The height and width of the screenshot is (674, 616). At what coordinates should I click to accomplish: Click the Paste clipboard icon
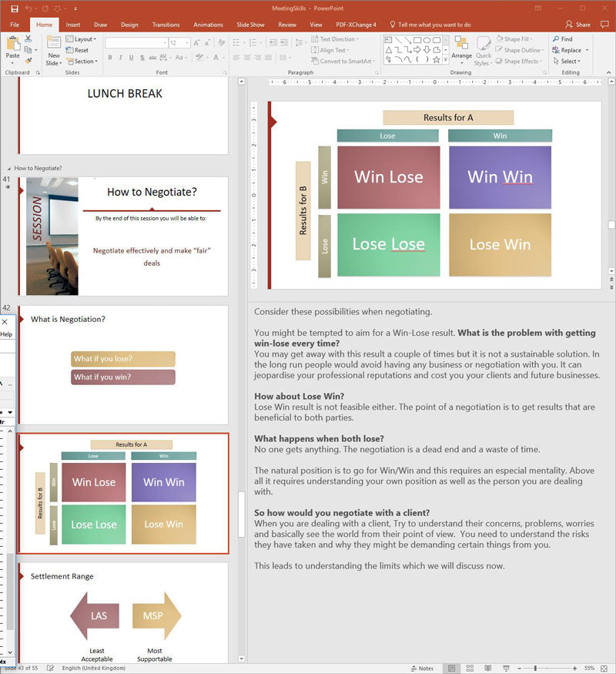(x=13, y=44)
